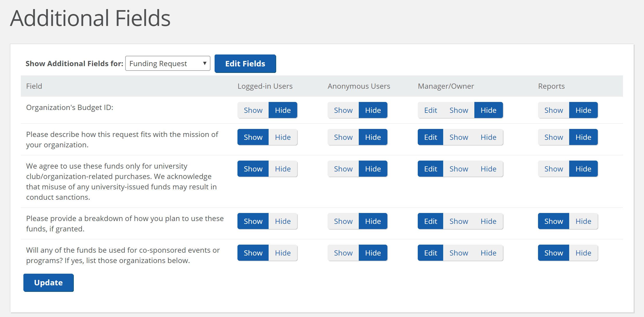
Task: Select Edit for funds agreement Manager/Owner
Action: pos(430,169)
